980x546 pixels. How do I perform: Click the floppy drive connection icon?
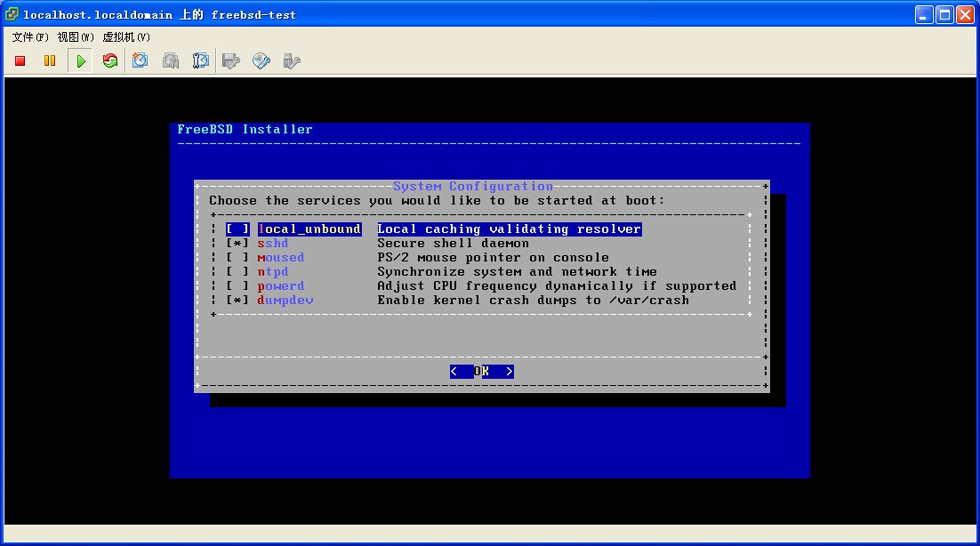(231, 60)
